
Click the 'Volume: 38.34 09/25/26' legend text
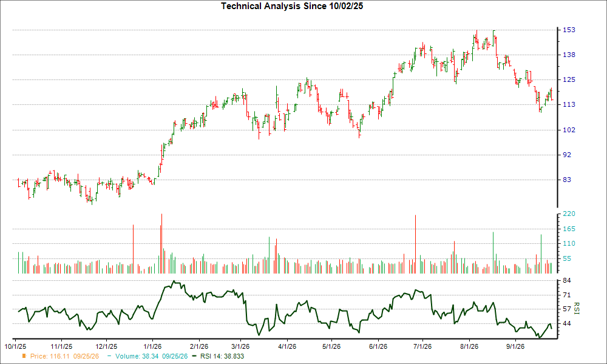[x=151, y=357]
